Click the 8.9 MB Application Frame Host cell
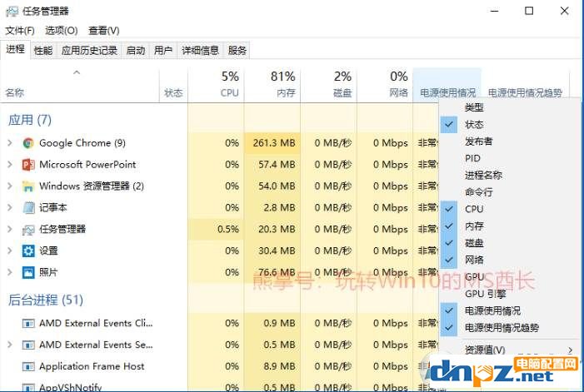 point(272,367)
